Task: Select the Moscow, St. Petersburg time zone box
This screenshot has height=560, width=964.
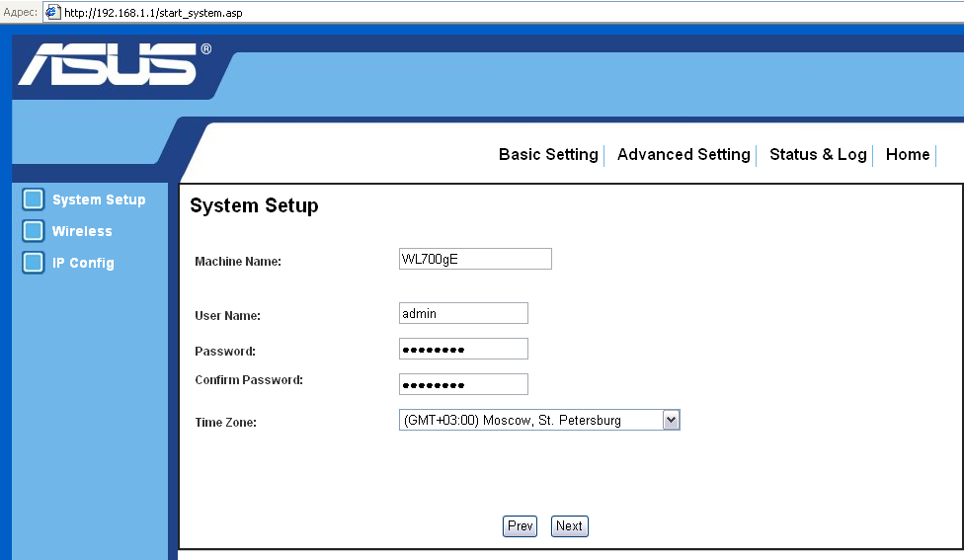Action: (539, 420)
